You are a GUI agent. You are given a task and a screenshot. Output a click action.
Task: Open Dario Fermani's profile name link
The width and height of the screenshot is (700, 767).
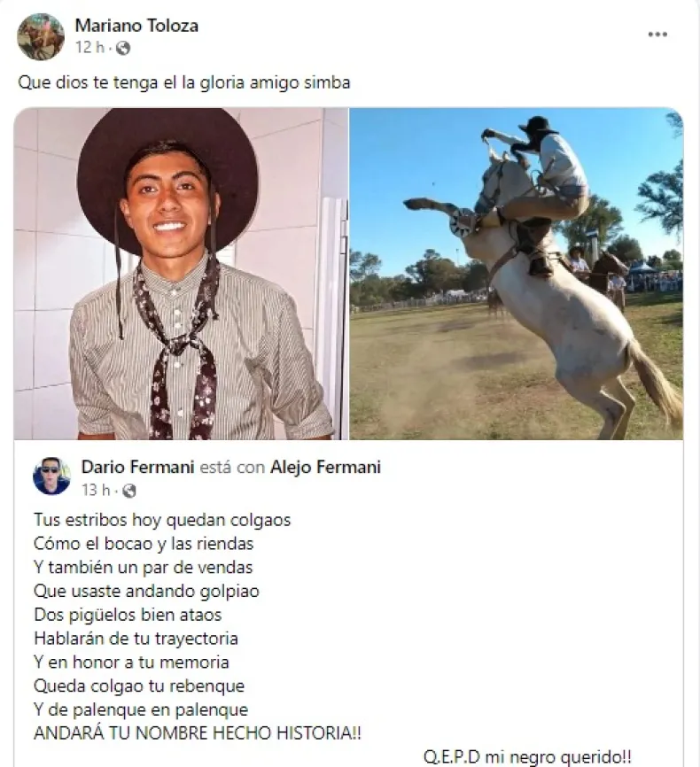138,467
